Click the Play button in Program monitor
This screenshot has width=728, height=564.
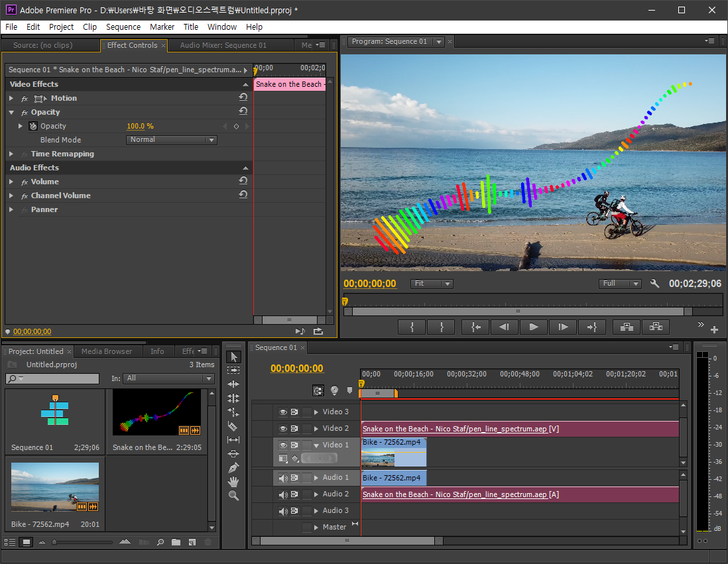coord(533,327)
